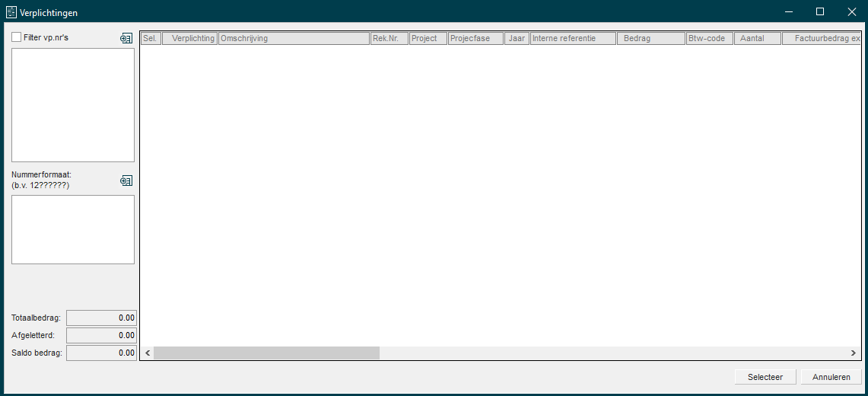The image size is (868, 396).
Task: Select the Rek.Nr. column header
Action: click(x=389, y=39)
